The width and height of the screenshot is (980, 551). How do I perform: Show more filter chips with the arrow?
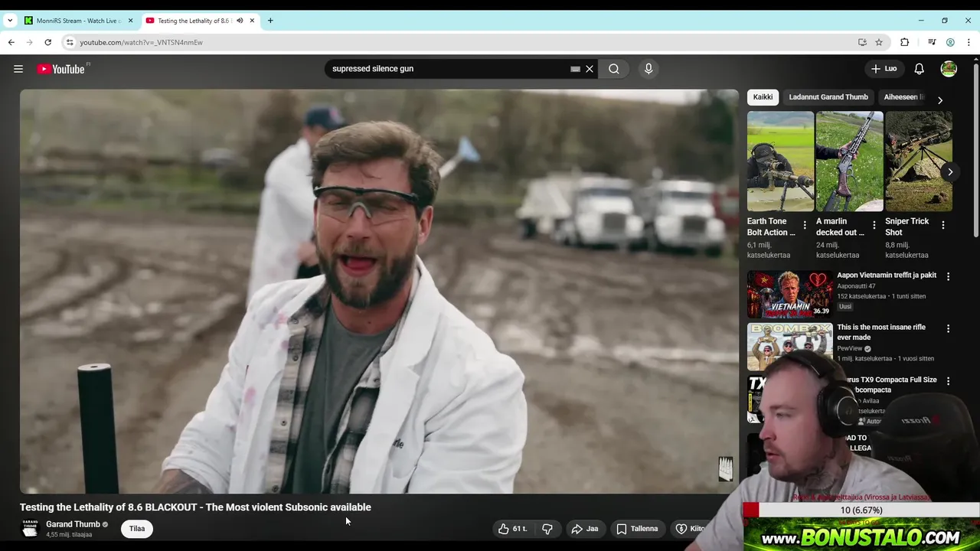click(940, 100)
